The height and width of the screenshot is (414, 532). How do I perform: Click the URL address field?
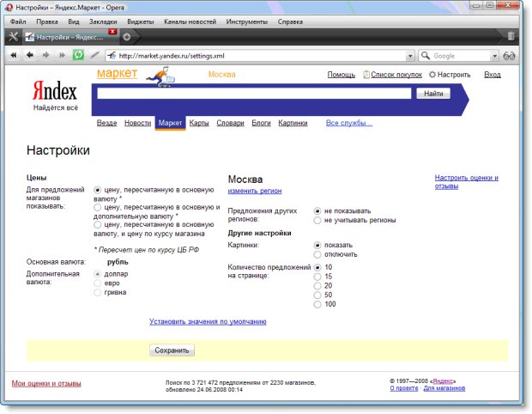[261, 56]
